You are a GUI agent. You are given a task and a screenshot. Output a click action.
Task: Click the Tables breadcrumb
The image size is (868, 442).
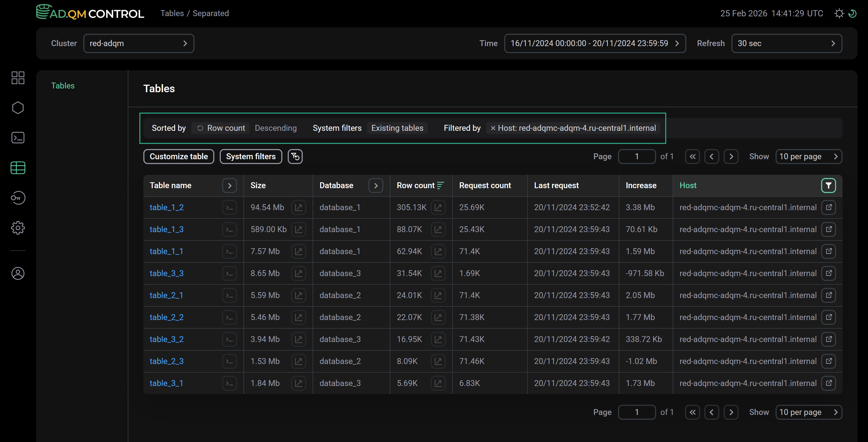(x=172, y=13)
